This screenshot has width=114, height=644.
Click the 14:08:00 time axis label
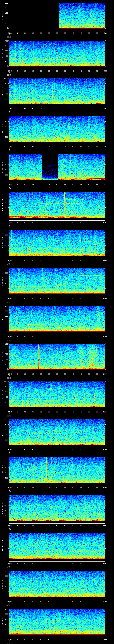[9, 184]
